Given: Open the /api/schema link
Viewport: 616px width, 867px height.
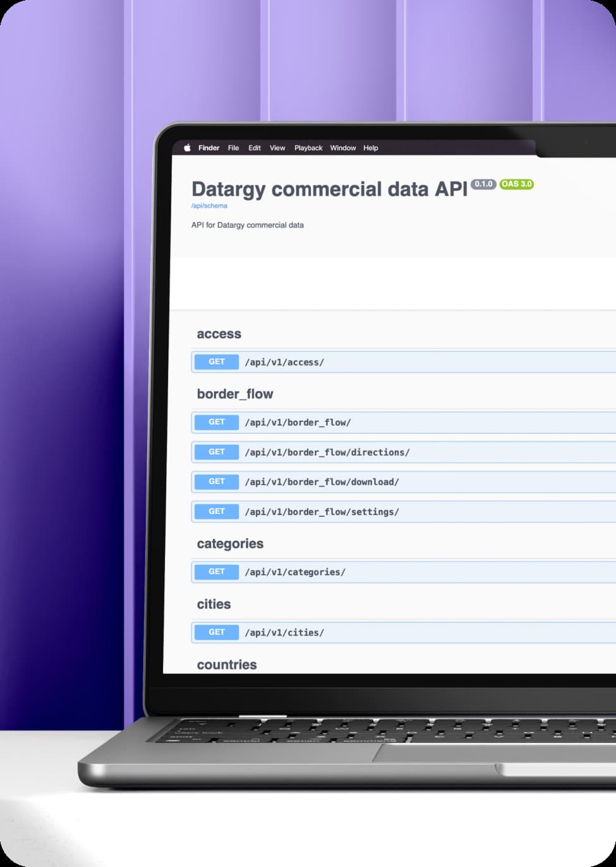Looking at the screenshot, I should [209, 205].
